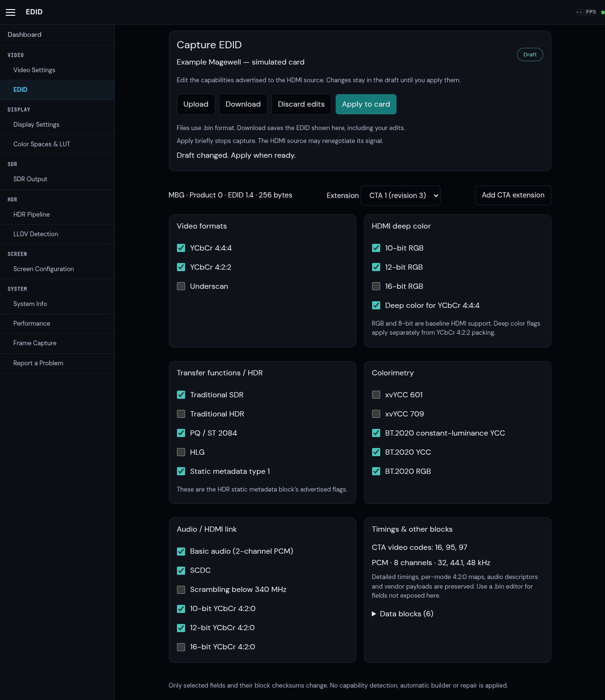
Task: Click the green FPS status indicator
Action: click(602, 12)
